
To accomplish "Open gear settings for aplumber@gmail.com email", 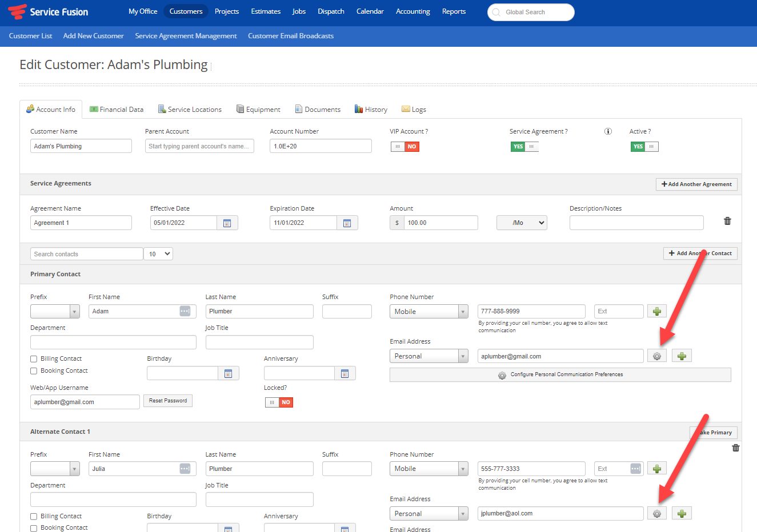I will (x=657, y=356).
